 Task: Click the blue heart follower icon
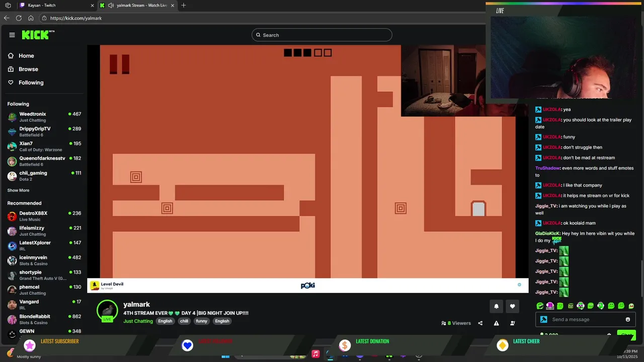188,345
